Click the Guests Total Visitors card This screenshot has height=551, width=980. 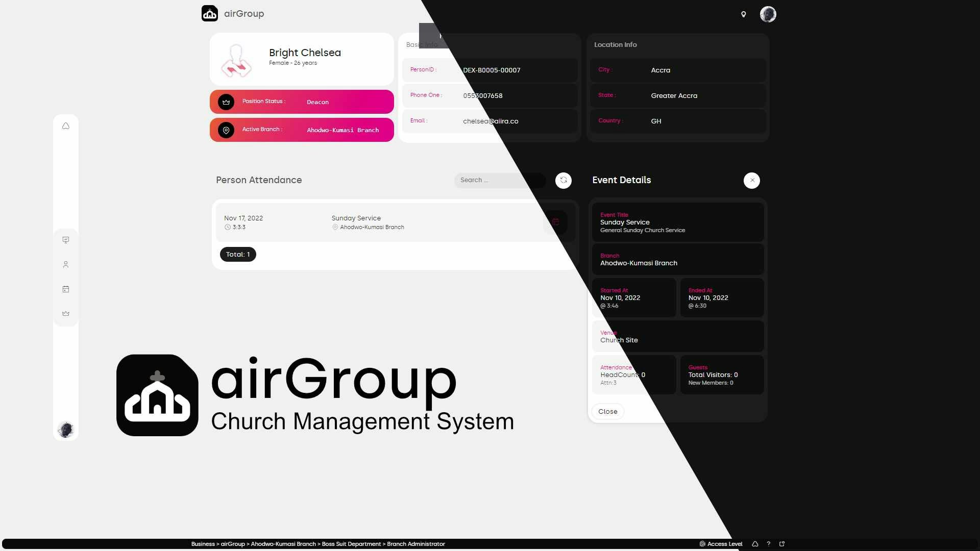point(722,374)
